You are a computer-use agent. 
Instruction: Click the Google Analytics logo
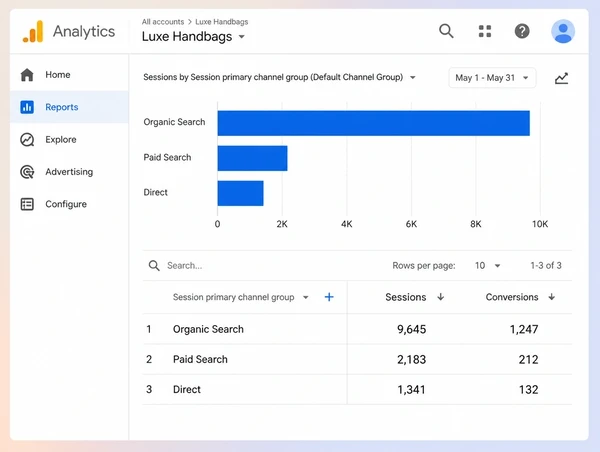click(33, 31)
